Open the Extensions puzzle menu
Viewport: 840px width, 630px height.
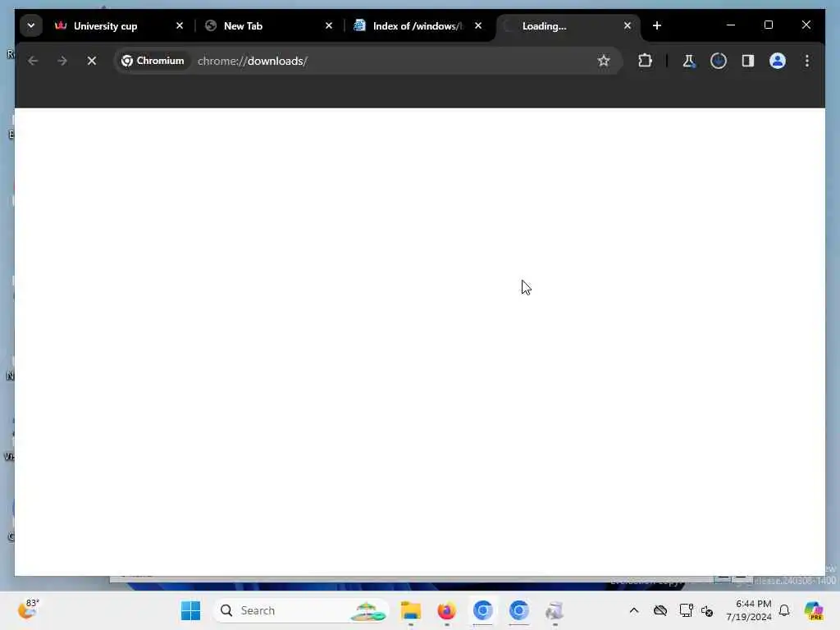645,61
